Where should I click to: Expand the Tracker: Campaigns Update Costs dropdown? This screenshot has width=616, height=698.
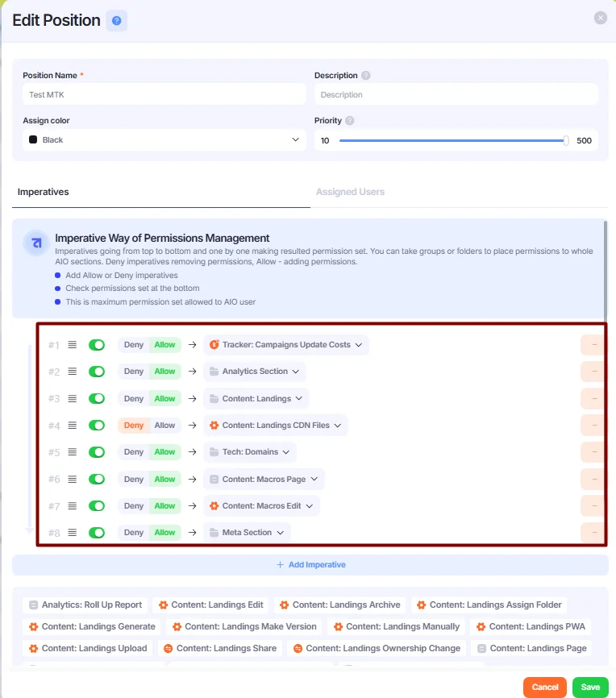tap(286, 345)
